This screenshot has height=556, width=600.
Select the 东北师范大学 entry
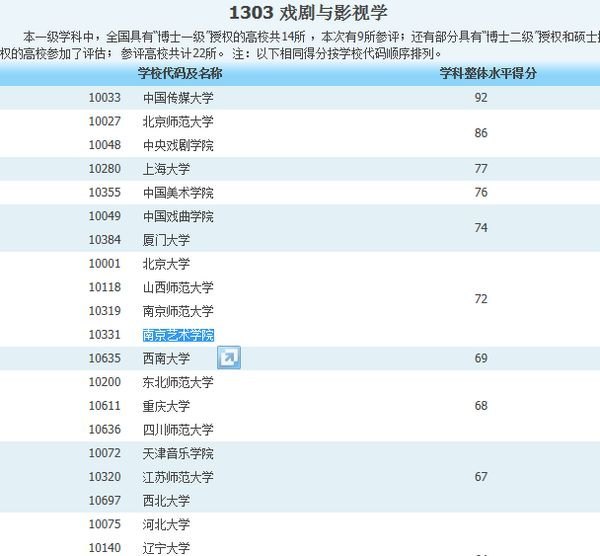(178, 382)
